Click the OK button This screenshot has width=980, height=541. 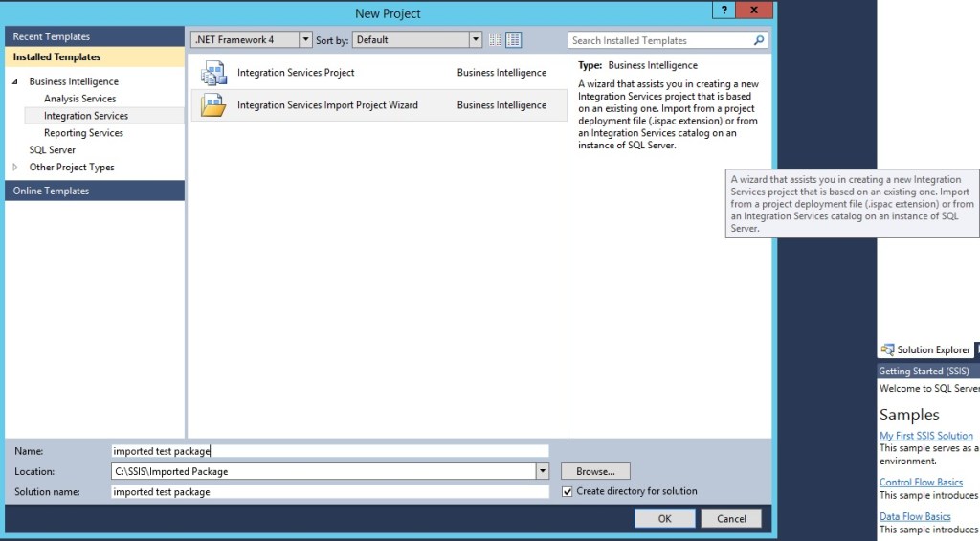pyautogui.click(x=664, y=518)
